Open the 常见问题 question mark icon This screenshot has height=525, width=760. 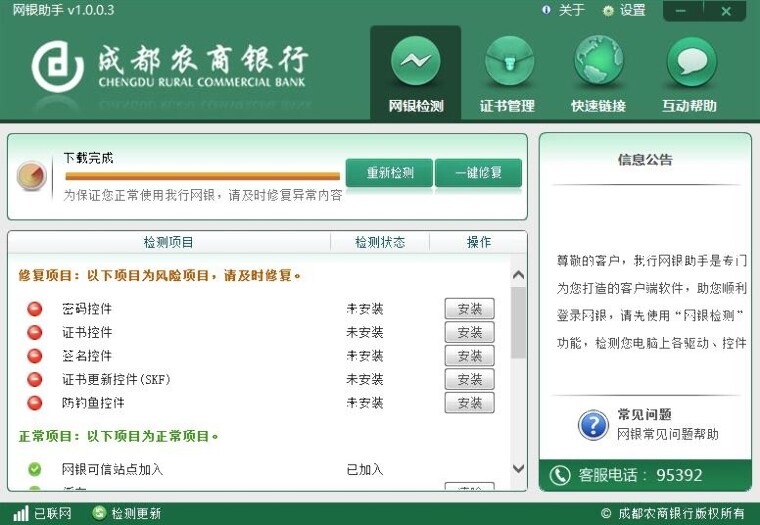pos(593,425)
